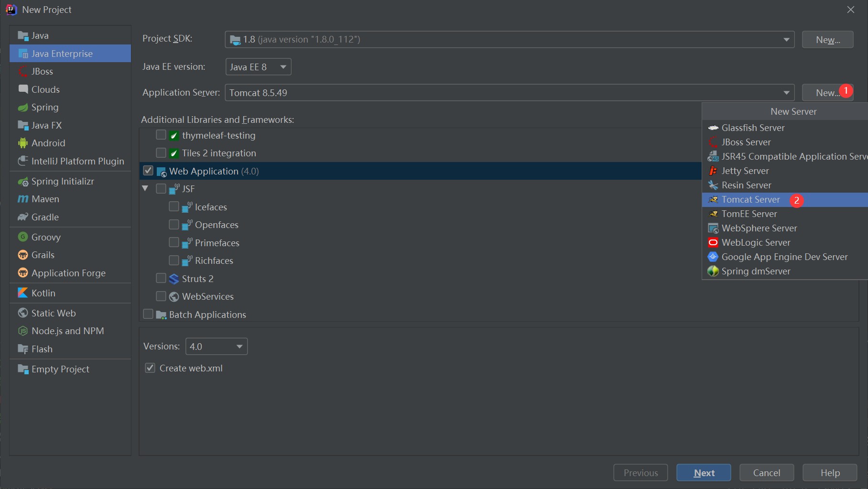The height and width of the screenshot is (489, 868).
Task: Check the Openfaces checkbox
Action: coord(174,225)
